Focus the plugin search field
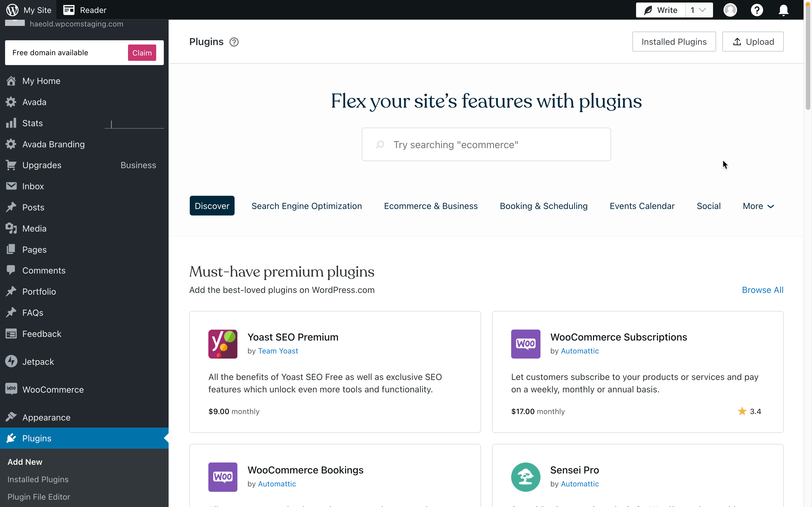The height and width of the screenshot is (507, 812). [486, 144]
